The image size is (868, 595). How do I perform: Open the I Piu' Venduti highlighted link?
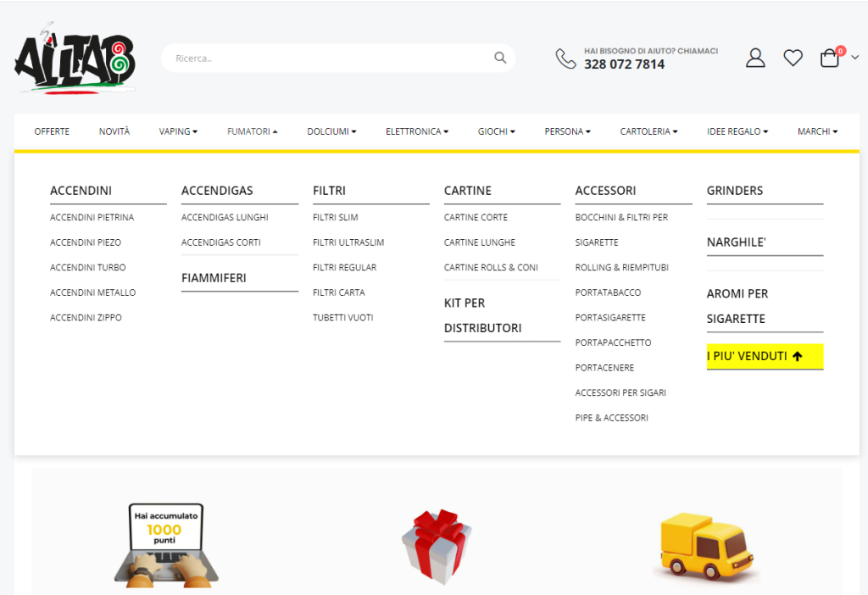pos(765,356)
